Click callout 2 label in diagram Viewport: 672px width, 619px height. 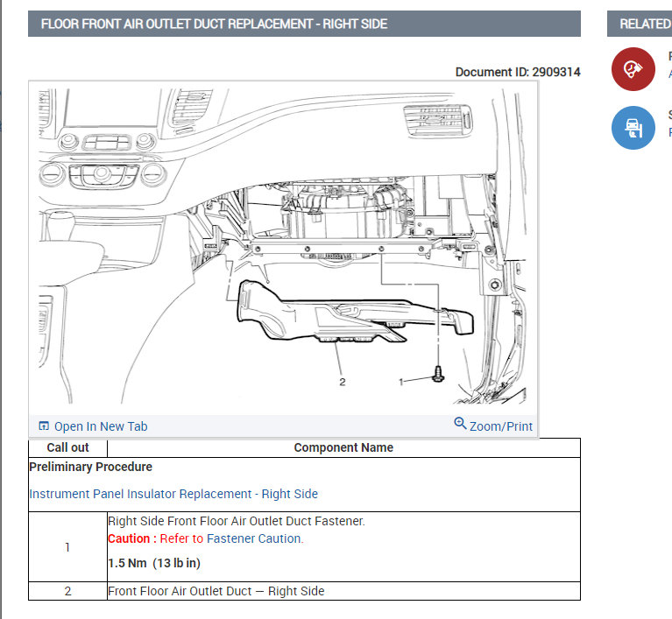pos(342,382)
